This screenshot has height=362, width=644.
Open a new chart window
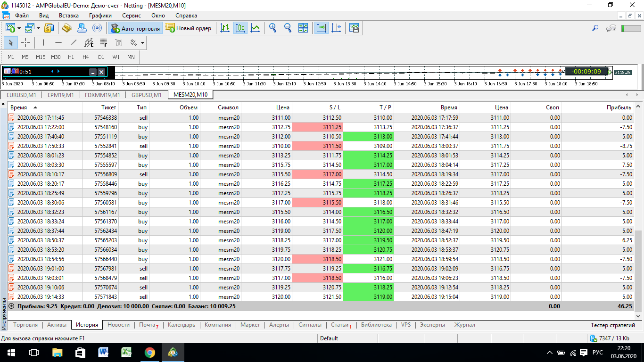(10, 28)
